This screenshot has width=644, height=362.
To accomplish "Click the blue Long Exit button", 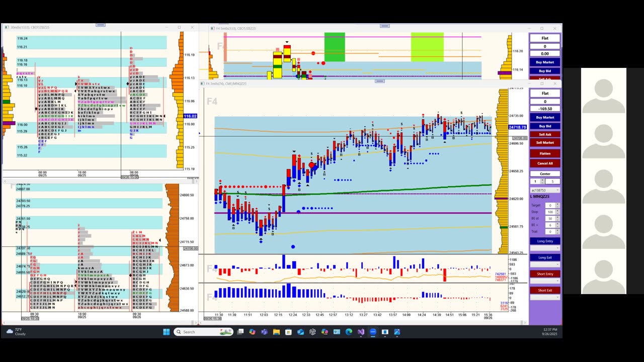I will pos(545,257).
